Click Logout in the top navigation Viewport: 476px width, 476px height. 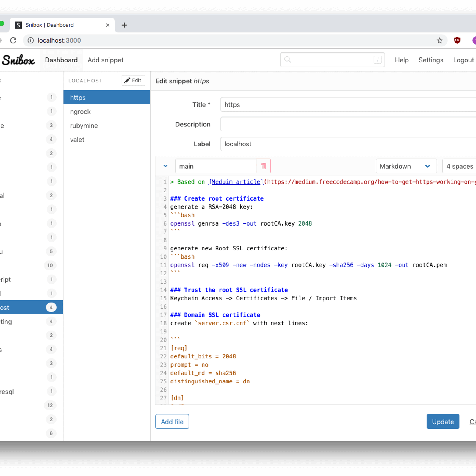pos(464,60)
